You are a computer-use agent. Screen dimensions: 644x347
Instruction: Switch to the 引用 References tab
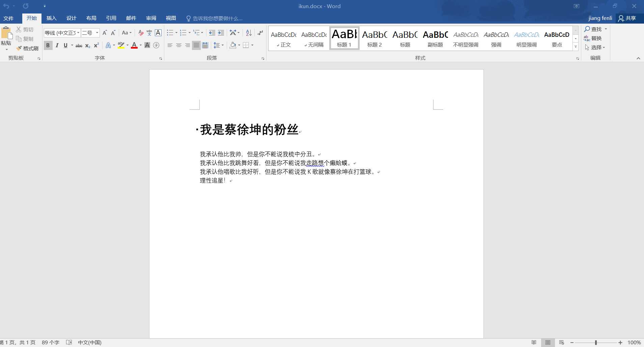(x=111, y=18)
